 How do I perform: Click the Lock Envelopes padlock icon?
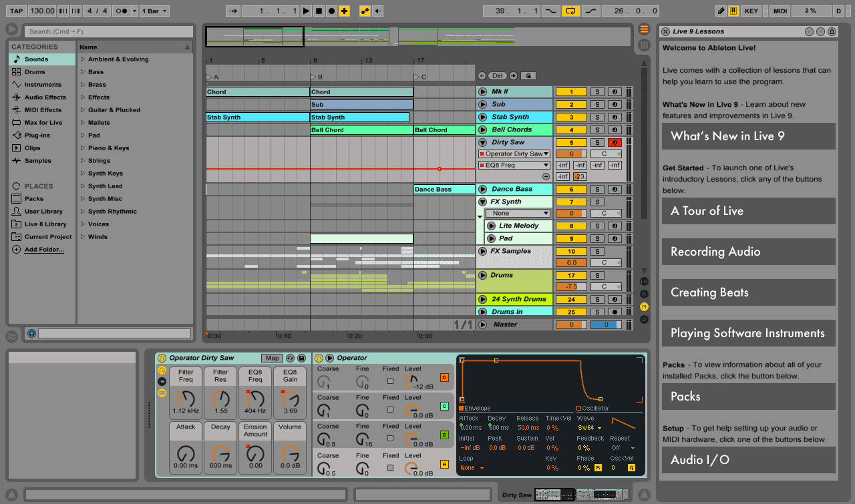(528, 76)
